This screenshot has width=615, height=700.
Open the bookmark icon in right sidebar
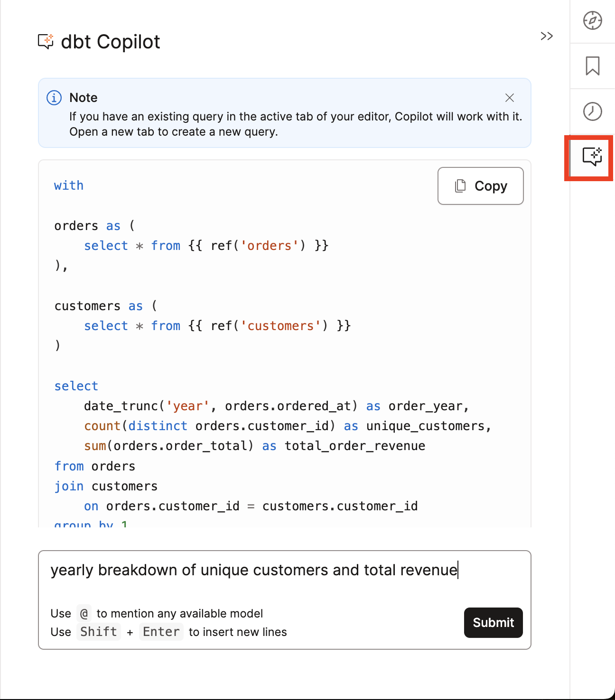point(592,66)
